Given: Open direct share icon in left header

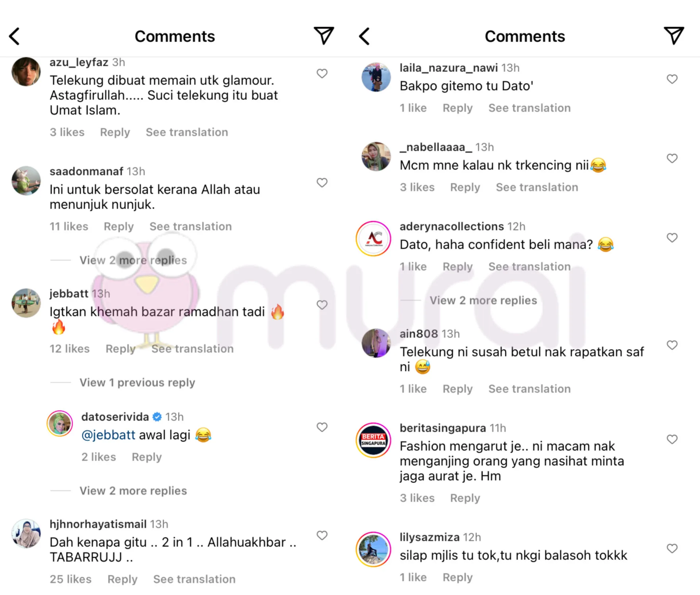Looking at the screenshot, I should point(324,36).
